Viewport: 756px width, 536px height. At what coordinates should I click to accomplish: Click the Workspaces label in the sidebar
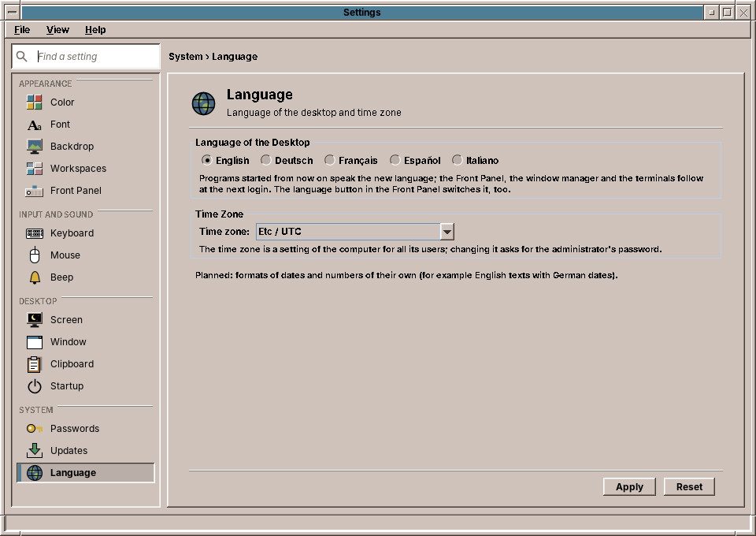pos(78,169)
